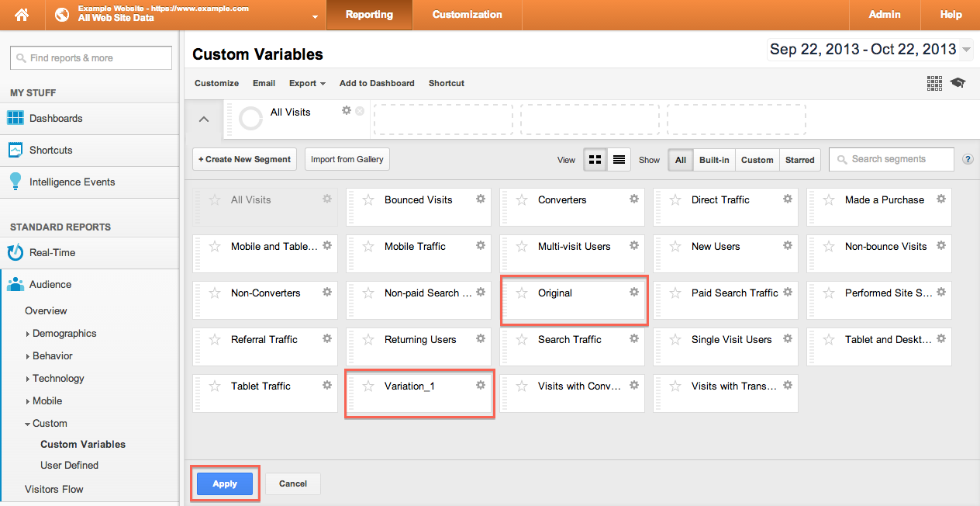
Task: Open the Customize toolbar option
Action: [216, 83]
